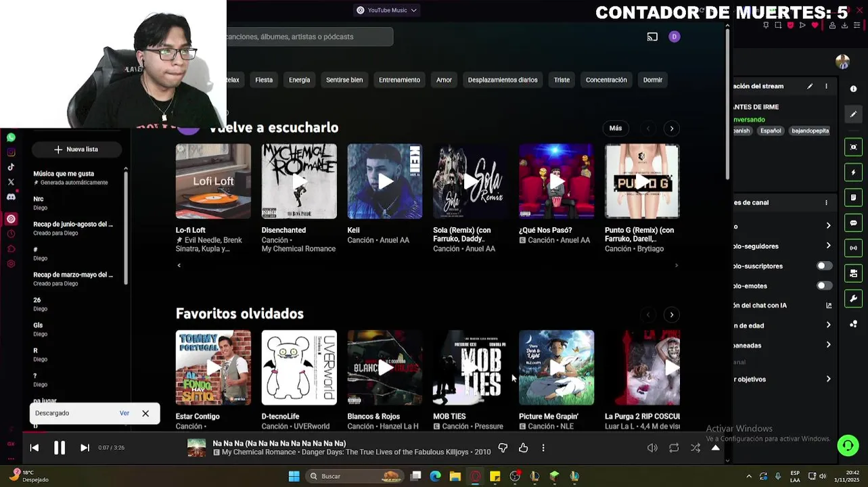868x487 pixels.
Task: Select the Triste mood chip
Action: [x=562, y=80]
